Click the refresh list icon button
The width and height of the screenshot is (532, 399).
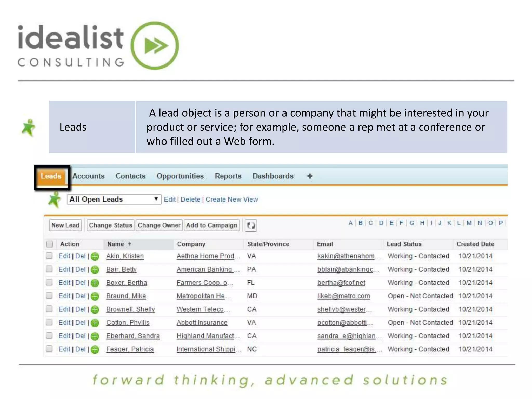pos(251,225)
